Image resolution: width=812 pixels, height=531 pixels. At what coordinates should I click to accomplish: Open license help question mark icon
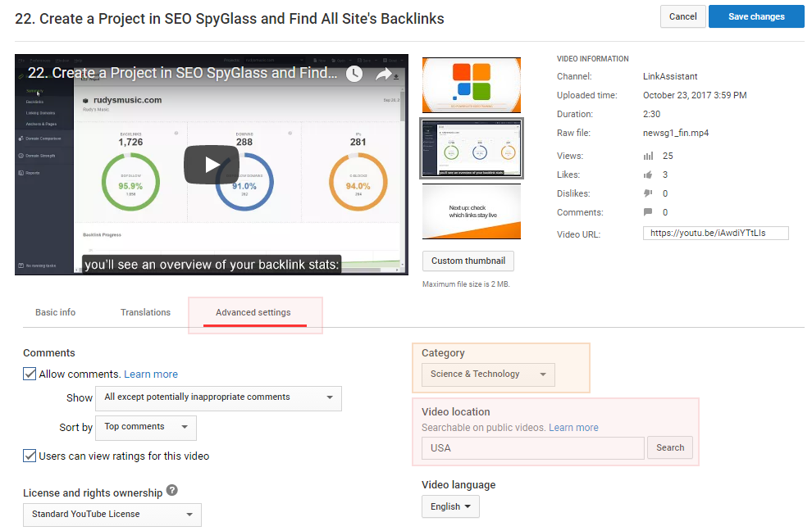click(172, 490)
